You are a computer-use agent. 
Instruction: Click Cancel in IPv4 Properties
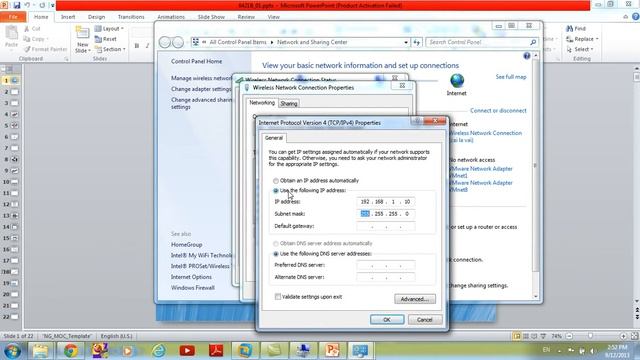(x=424, y=320)
